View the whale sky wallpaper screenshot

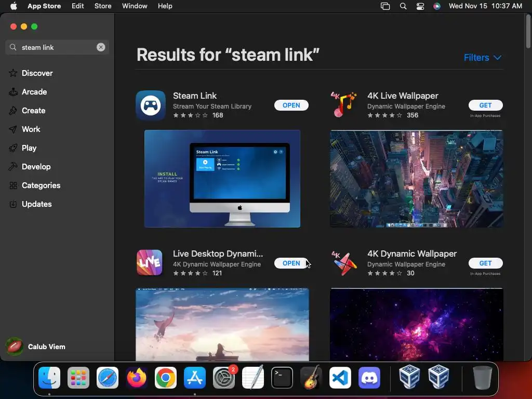(x=222, y=325)
